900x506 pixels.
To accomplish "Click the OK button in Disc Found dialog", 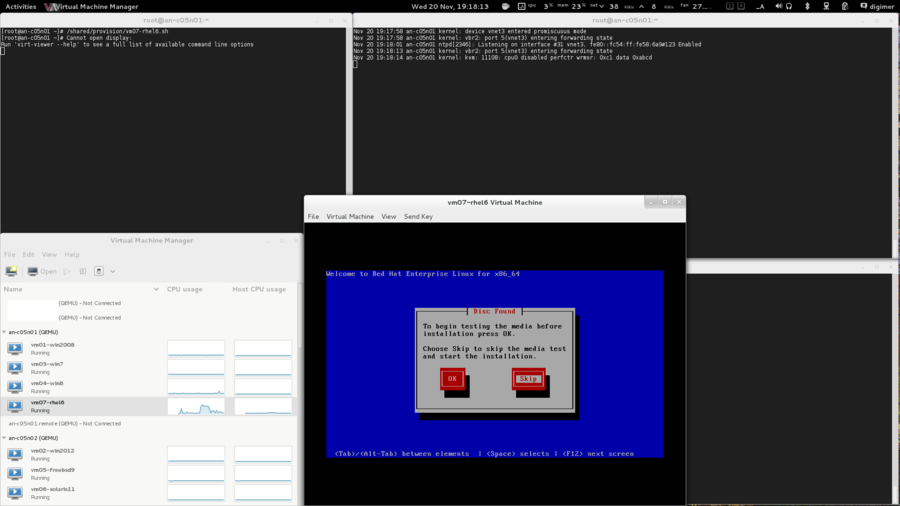I will pos(452,379).
